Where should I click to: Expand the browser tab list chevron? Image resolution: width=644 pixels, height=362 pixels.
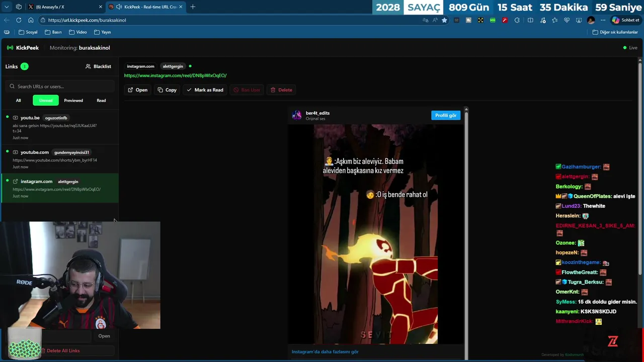(7, 7)
